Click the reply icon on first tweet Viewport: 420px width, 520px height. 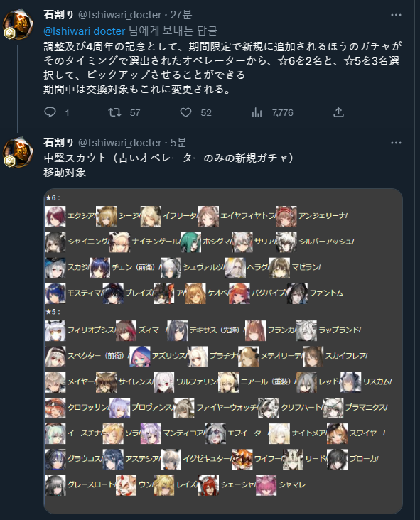50,112
